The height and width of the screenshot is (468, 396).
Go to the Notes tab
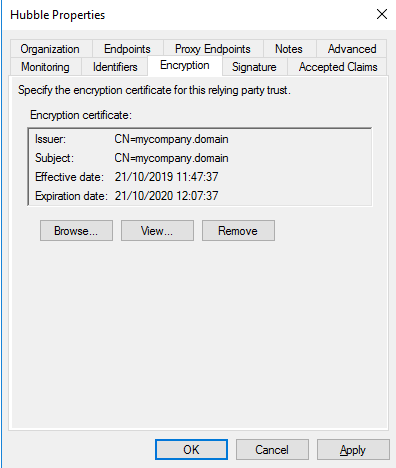(x=289, y=49)
